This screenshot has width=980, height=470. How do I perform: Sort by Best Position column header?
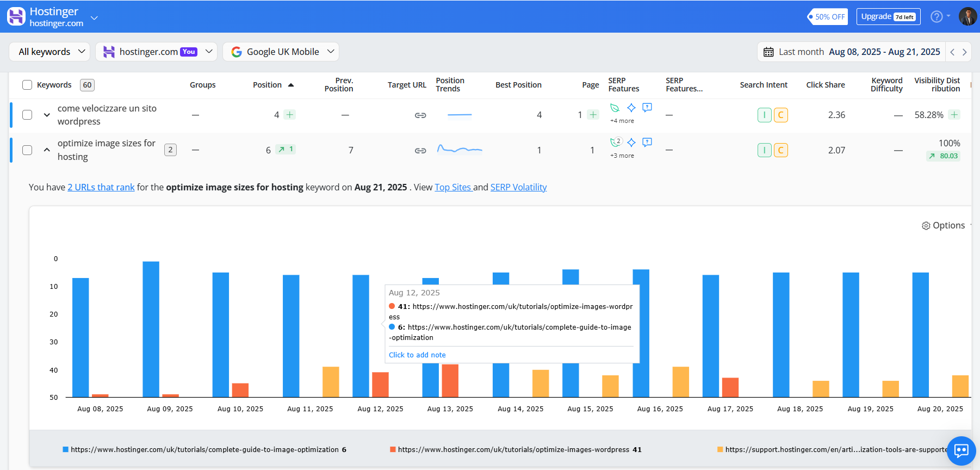click(x=518, y=85)
